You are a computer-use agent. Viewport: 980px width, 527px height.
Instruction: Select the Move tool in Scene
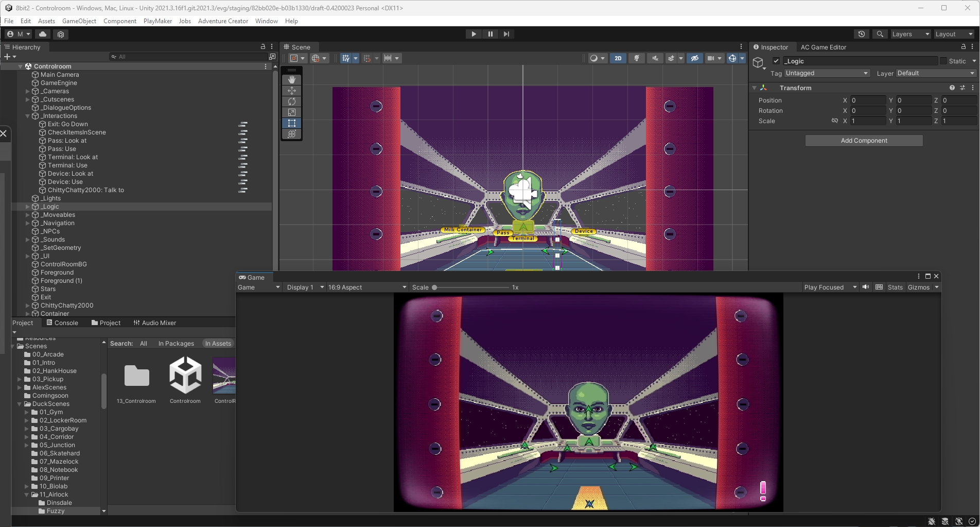click(x=292, y=91)
